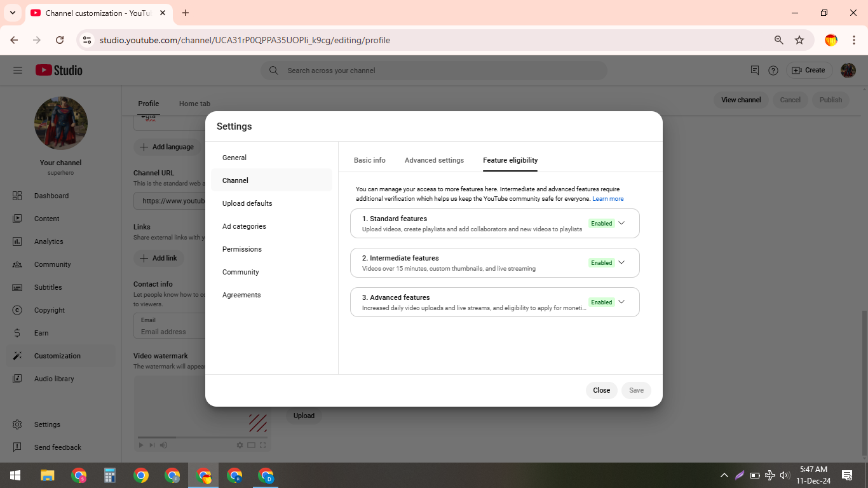
Task: Open Agreements settings
Action: point(271,295)
